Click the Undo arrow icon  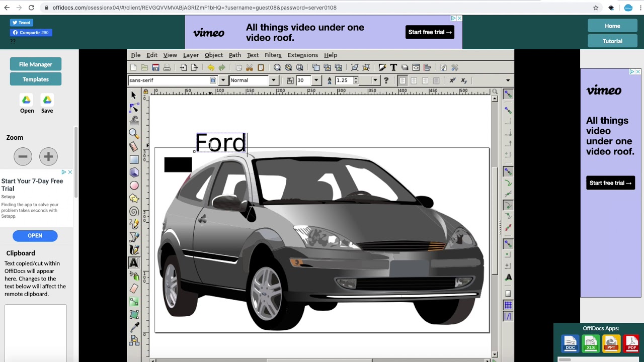(210, 67)
